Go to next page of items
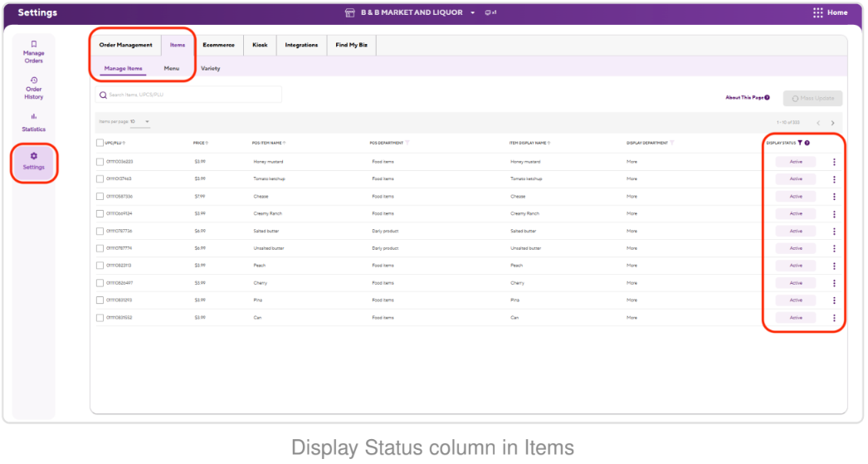This screenshot has width=868, height=464. click(832, 123)
